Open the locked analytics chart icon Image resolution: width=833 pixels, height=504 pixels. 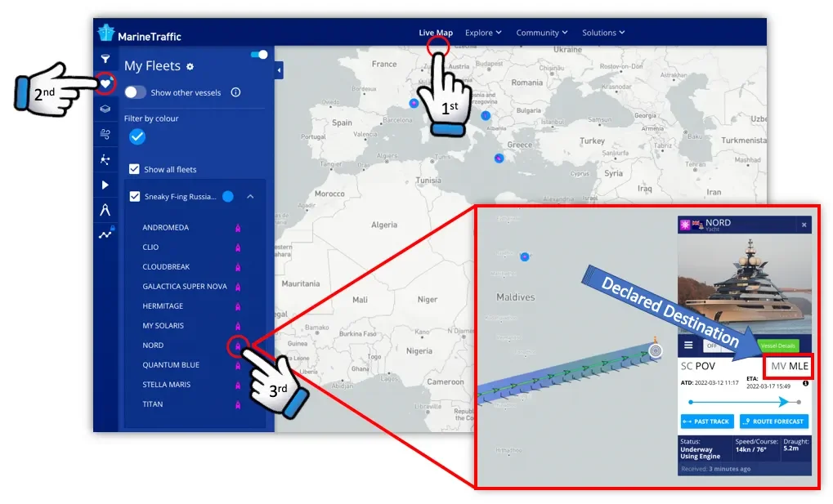click(105, 234)
